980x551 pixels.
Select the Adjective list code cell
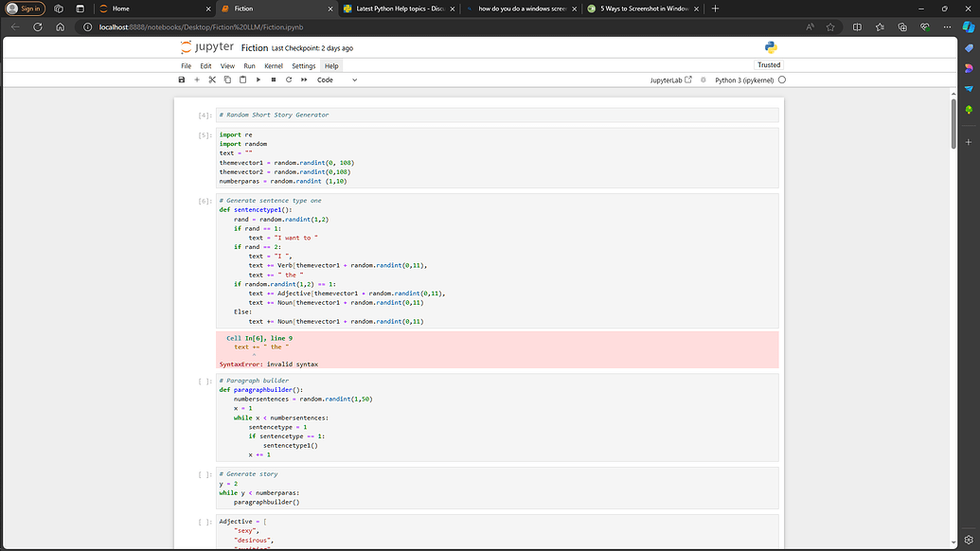497,532
